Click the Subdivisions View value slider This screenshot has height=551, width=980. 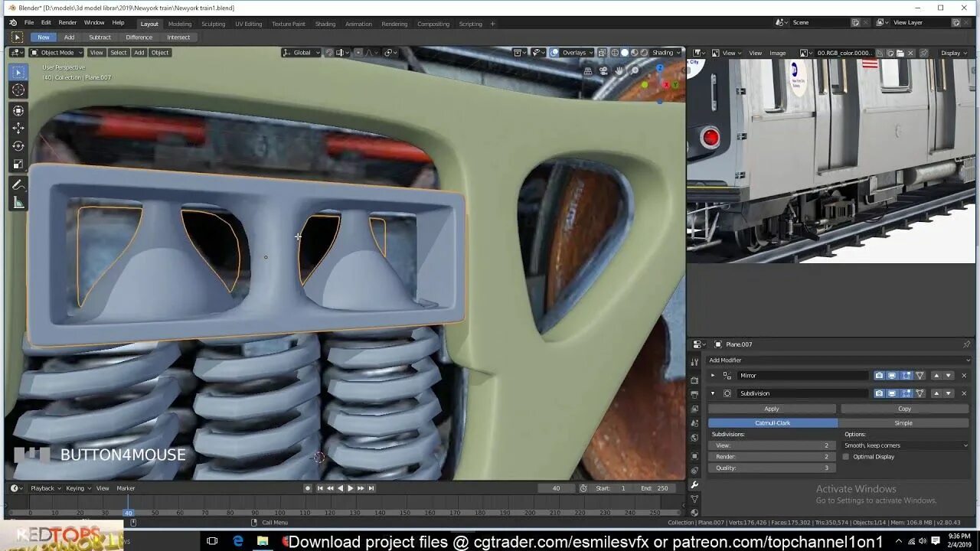point(772,445)
